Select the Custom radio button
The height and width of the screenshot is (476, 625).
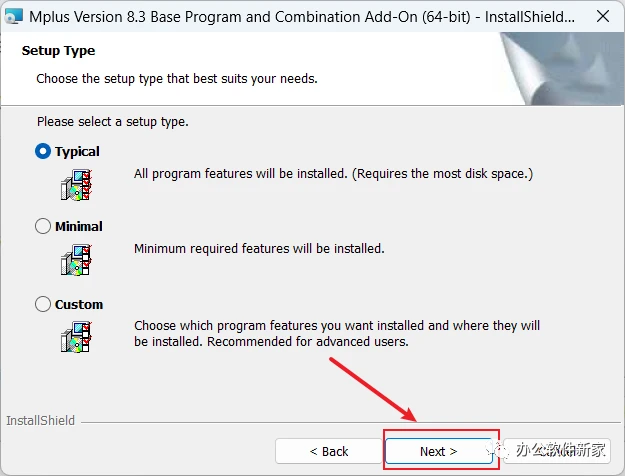coord(43,304)
